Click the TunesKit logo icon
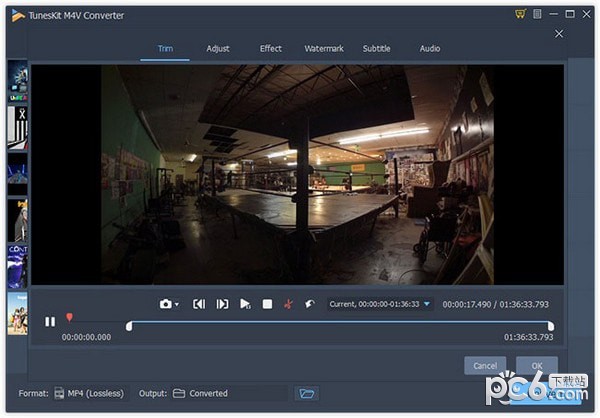The image size is (600, 418). (18, 15)
